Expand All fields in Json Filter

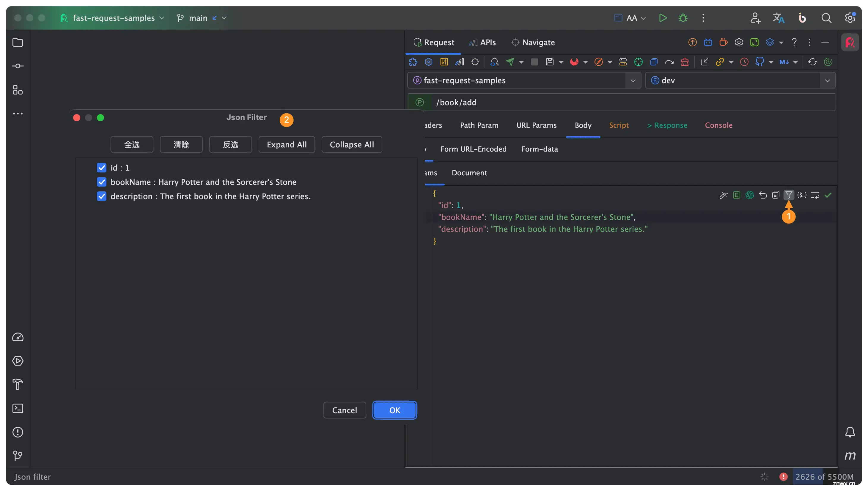287,144
